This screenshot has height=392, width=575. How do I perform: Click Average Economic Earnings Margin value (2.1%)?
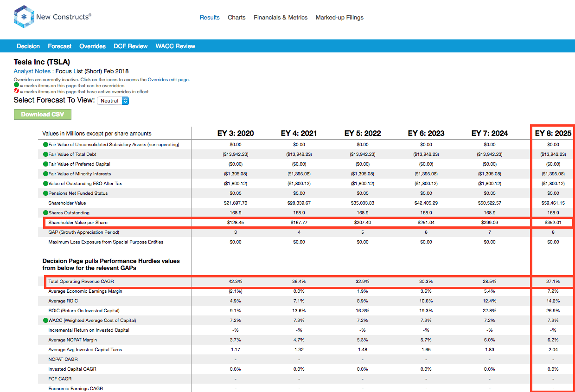pyautogui.click(x=236, y=291)
